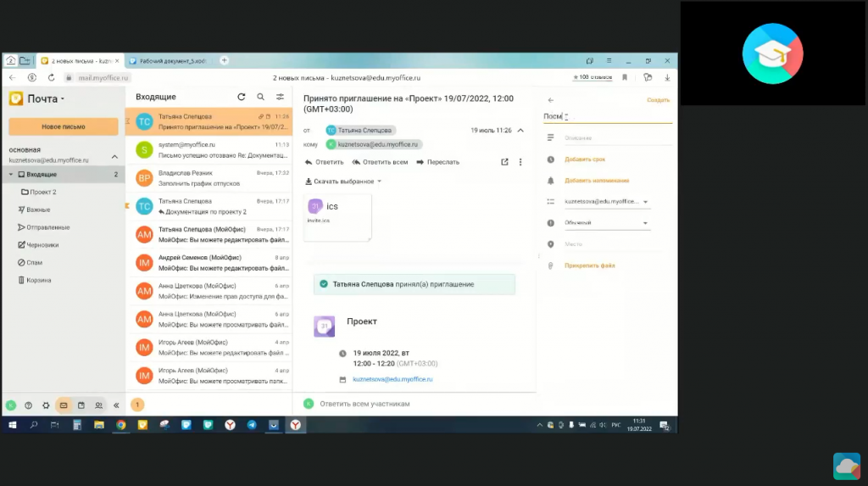Viewport: 868px width, 486px height.
Task: Open File Explorer from taskbar
Action: coord(99,425)
